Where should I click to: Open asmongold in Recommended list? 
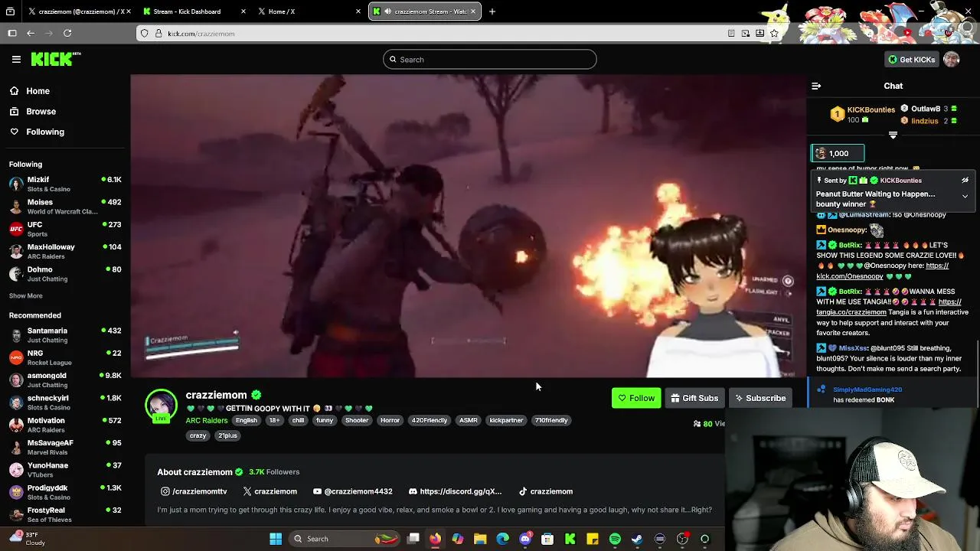65,380
